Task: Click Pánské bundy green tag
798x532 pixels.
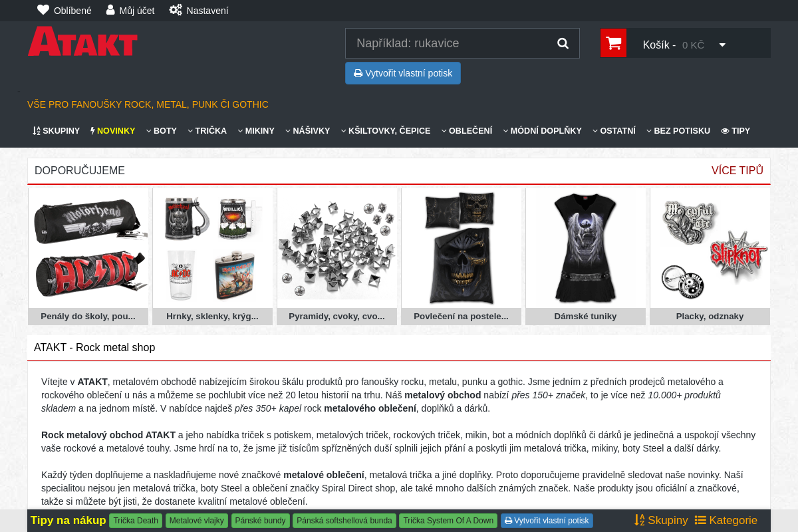Action: tap(260, 521)
